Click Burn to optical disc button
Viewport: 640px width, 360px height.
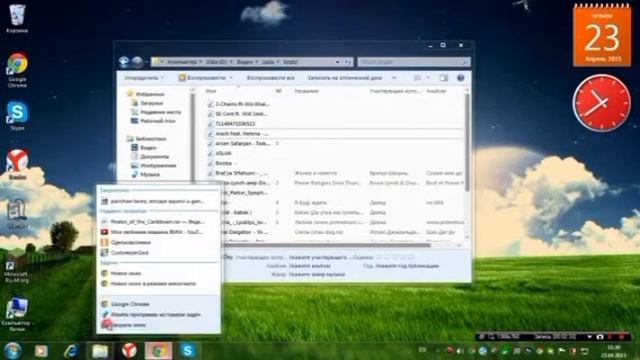(x=344, y=78)
